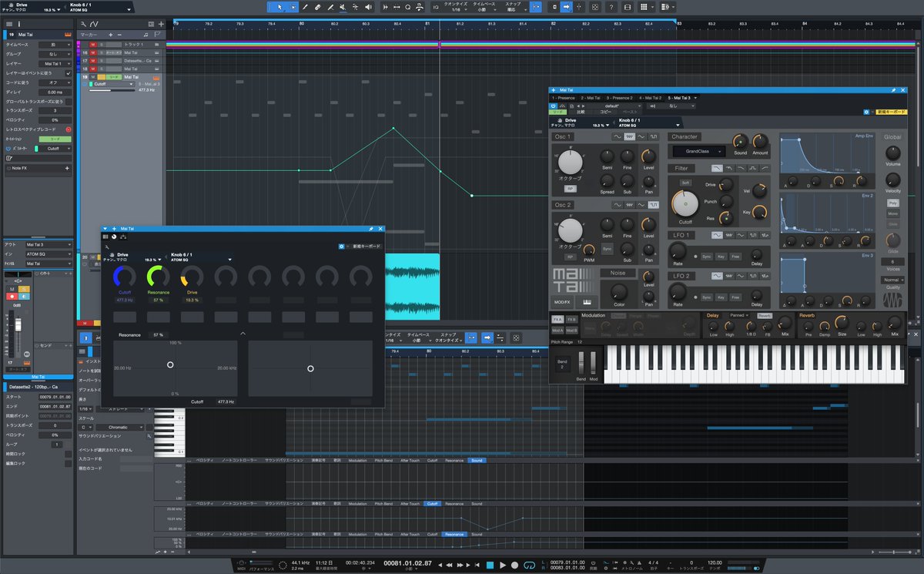The height and width of the screenshot is (574, 924).
Task: Select the Eraser tool
Action: click(317, 7)
